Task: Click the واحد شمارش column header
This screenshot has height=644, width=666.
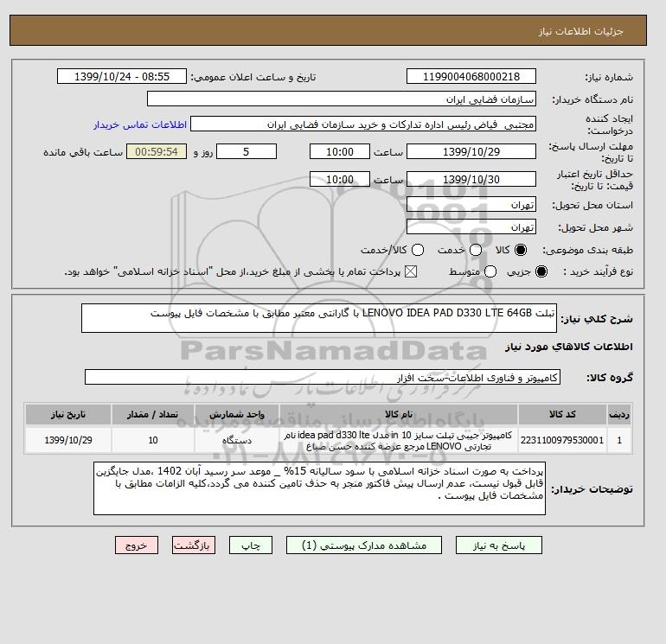Action: coord(237,414)
